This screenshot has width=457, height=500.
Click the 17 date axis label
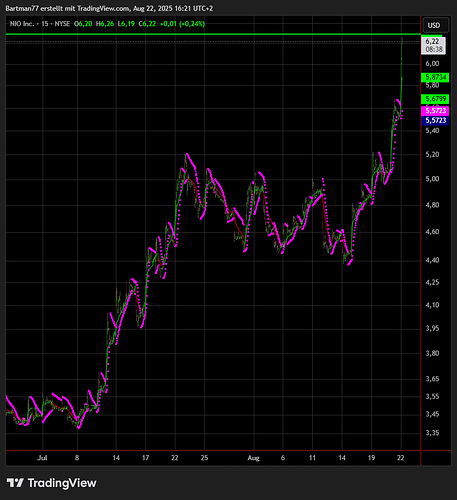pos(145,458)
